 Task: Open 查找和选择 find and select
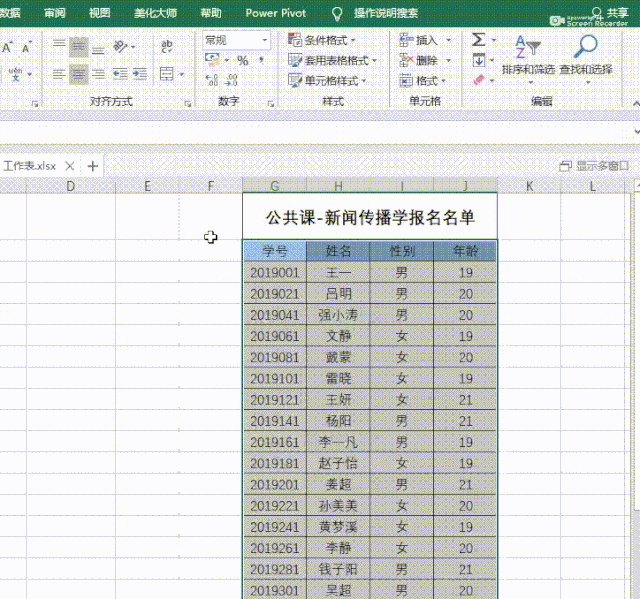(586, 59)
